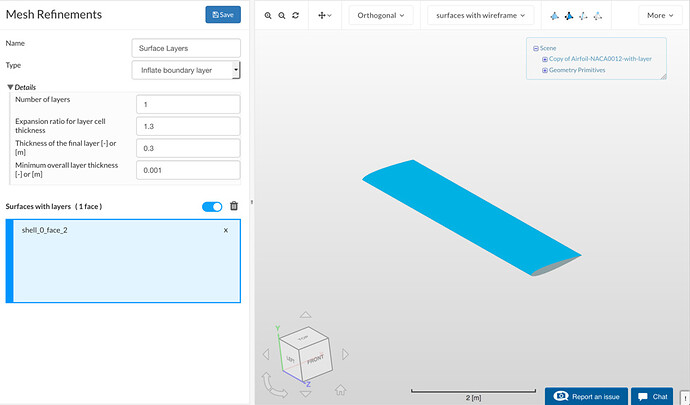Reset to home view with house icon
The height and width of the screenshot is (405, 690).
tap(340, 390)
